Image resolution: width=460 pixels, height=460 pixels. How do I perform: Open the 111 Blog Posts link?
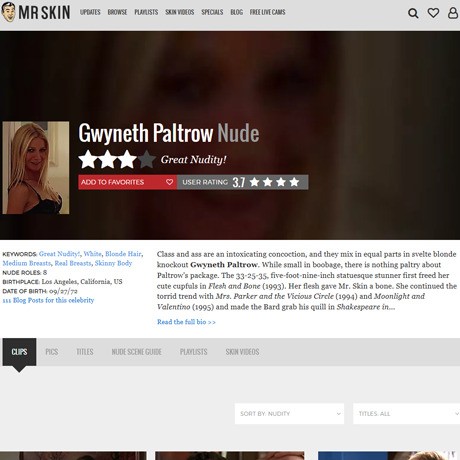[x=48, y=300]
